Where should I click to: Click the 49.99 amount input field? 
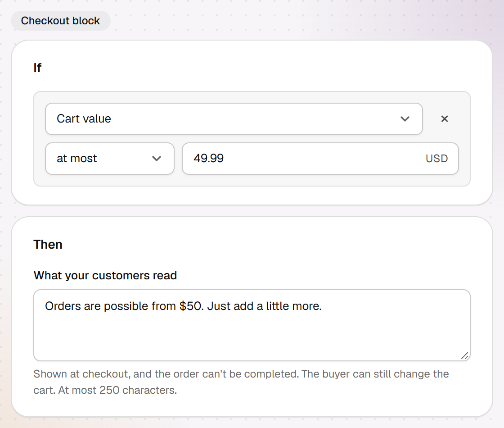320,158
